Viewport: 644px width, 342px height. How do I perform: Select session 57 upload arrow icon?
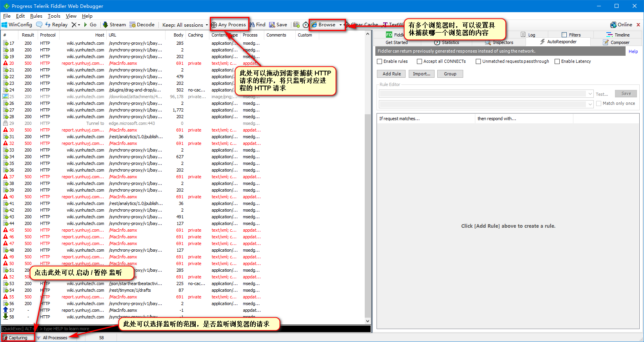coord(5,310)
